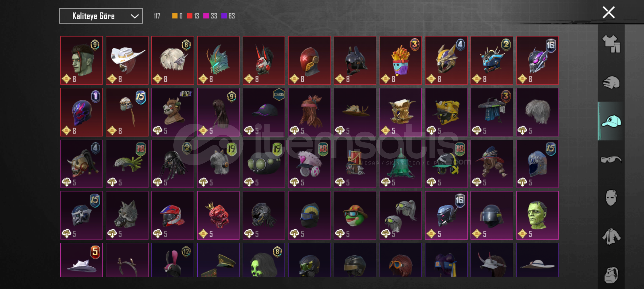Open the outfit shirt category icon
Screen dimensions: 644x289
click(611, 44)
